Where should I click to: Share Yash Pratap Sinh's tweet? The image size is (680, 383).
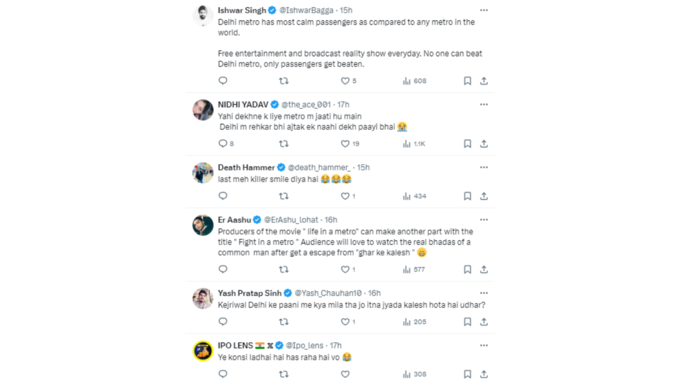click(x=484, y=322)
